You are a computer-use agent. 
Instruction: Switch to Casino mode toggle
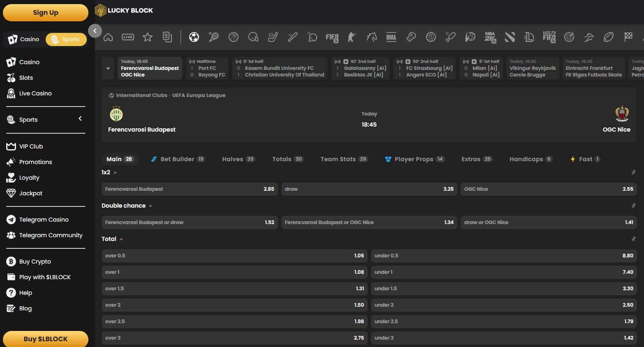24,39
